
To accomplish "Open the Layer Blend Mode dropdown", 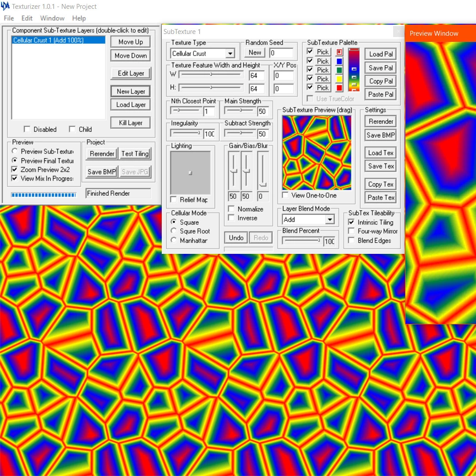I will click(x=330, y=219).
